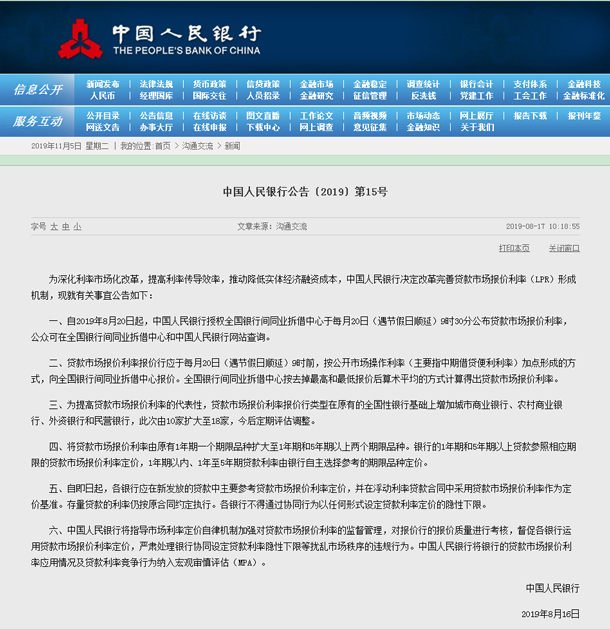
Task: Click 首页 in the breadcrumb
Action: click(162, 146)
